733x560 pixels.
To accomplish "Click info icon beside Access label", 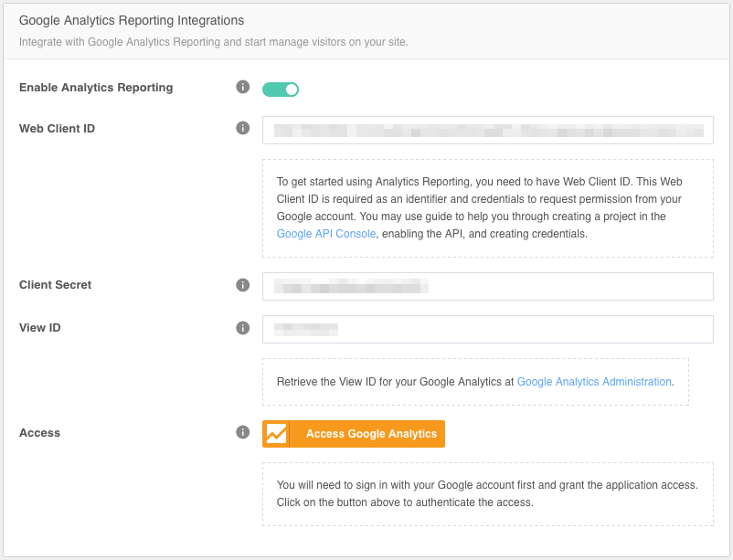I will [x=242, y=432].
